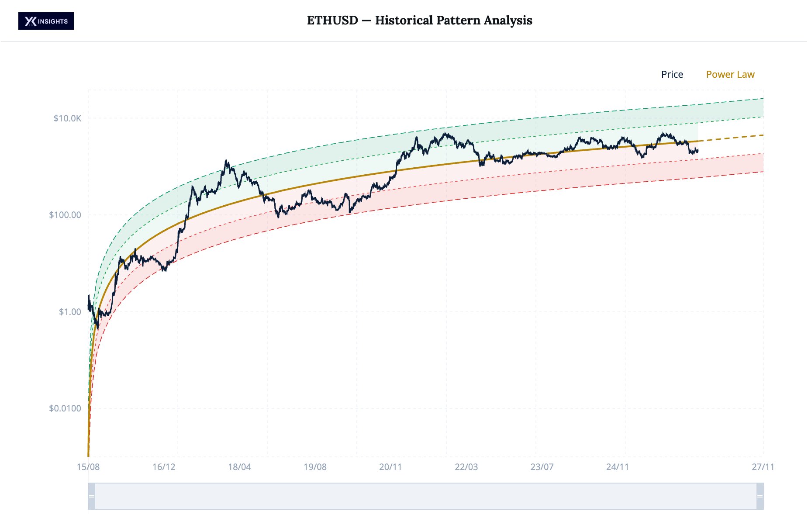Screen dimensions: 808x532
Task: Click the 22/03 x-axis date label
Action: point(466,467)
